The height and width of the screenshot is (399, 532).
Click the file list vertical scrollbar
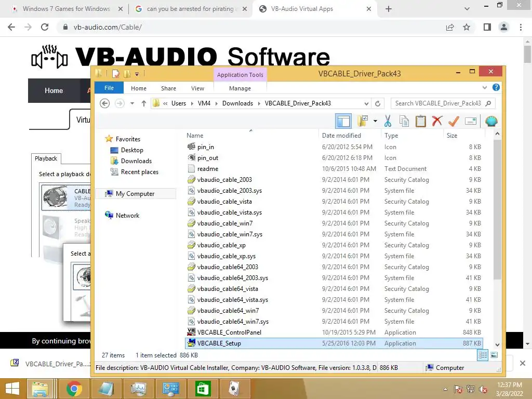click(497, 209)
